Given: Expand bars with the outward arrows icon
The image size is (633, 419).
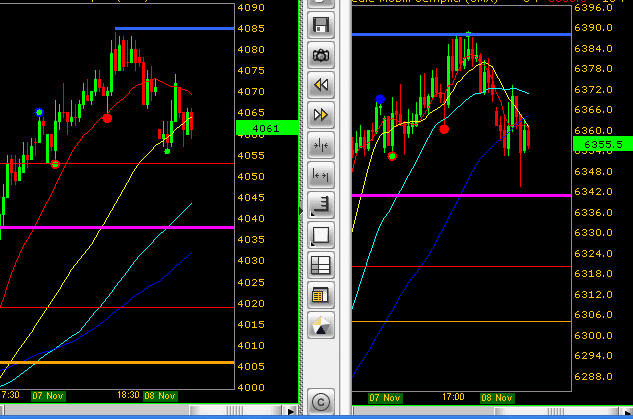Looking at the screenshot, I should tap(321, 175).
